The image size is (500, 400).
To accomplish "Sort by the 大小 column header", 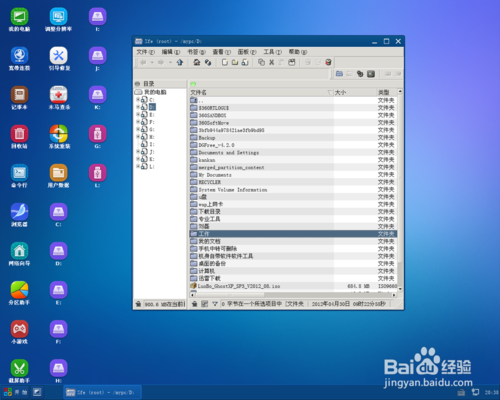I will tap(355, 92).
